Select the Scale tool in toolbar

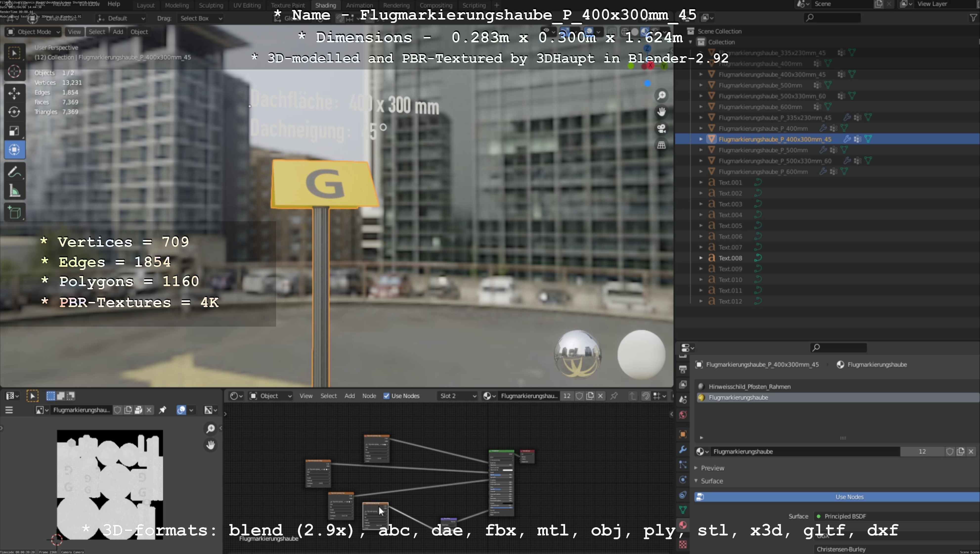coord(14,131)
